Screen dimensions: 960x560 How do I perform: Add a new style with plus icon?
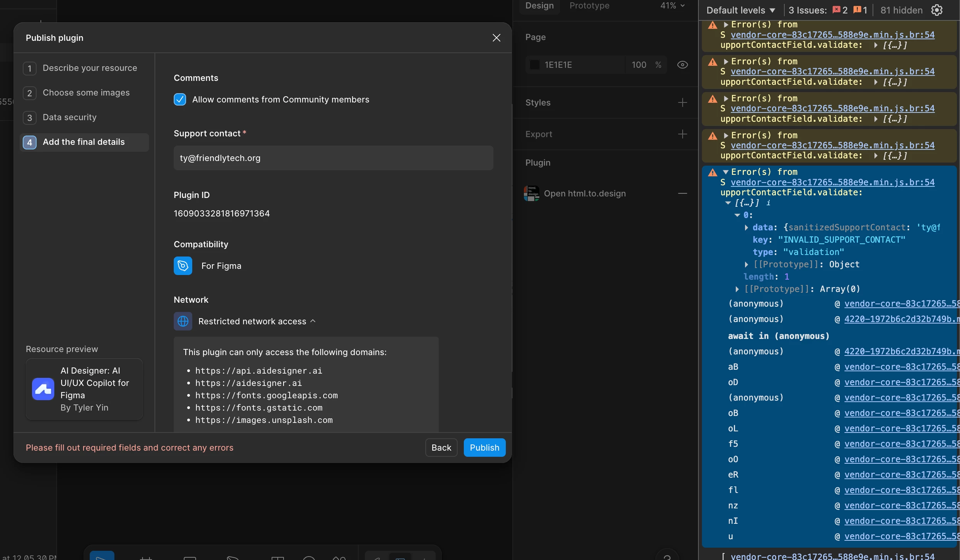[682, 102]
